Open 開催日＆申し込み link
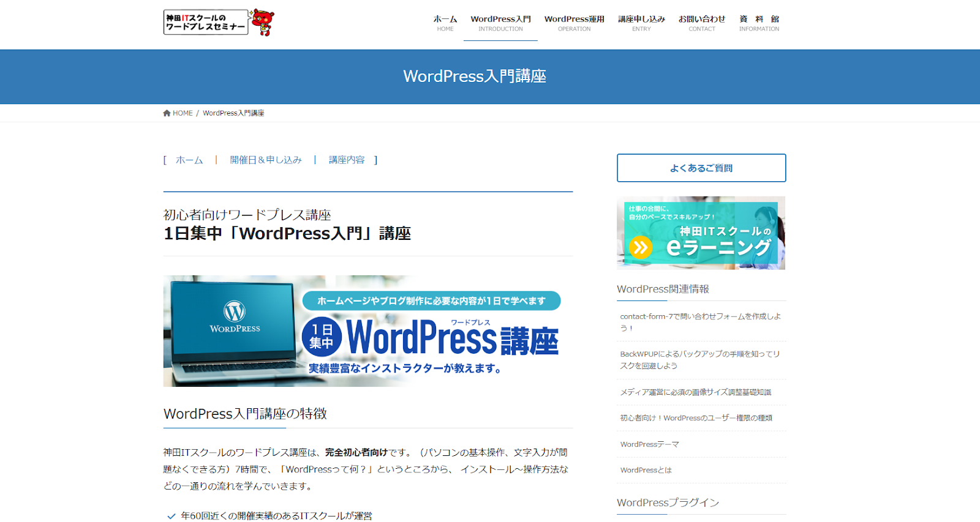Image resolution: width=980 pixels, height=522 pixels. pyautogui.click(x=266, y=160)
